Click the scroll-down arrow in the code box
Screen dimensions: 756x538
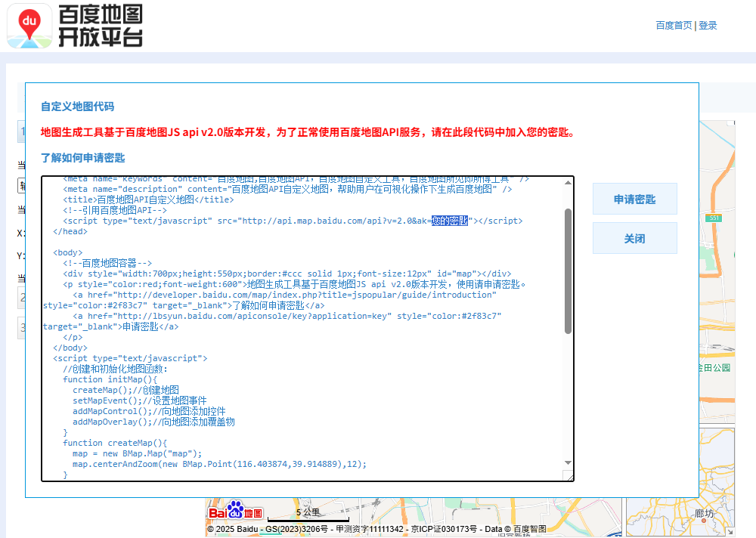click(568, 462)
